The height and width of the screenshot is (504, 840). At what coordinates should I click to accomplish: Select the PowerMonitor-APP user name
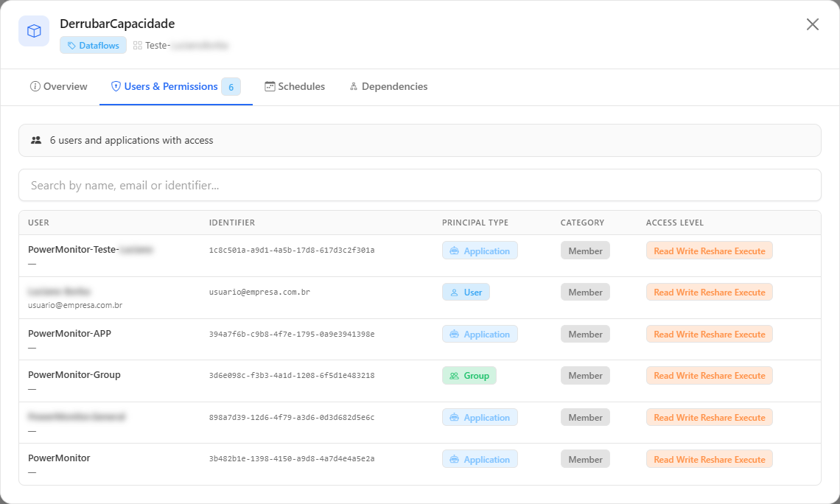(70, 334)
